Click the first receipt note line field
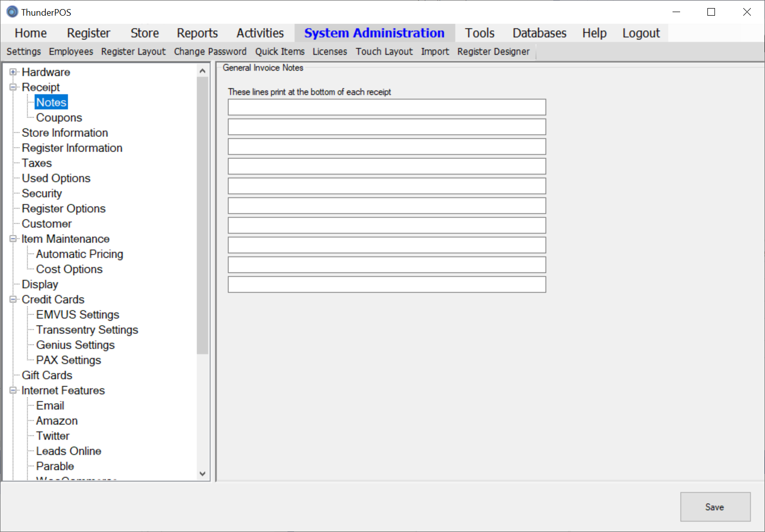Screen dimensions: 765x532 pos(387,107)
